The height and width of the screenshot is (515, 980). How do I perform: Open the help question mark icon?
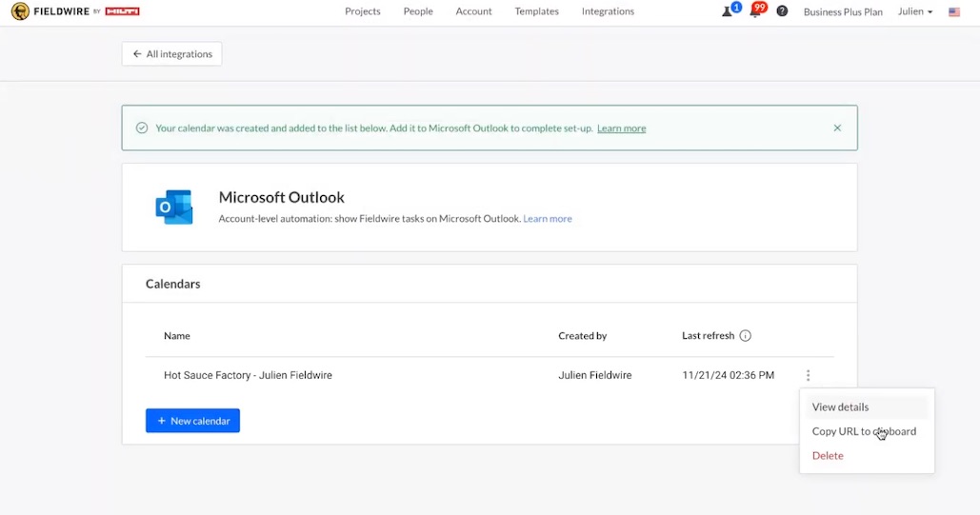click(x=782, y=11)
